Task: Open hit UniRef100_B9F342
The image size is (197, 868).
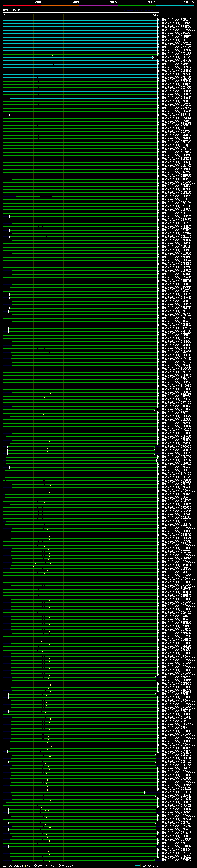Action: click(x=177, y=20)
